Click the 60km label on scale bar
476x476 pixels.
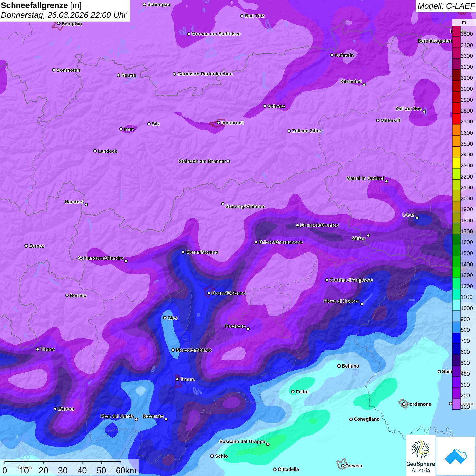click(126, 470)
